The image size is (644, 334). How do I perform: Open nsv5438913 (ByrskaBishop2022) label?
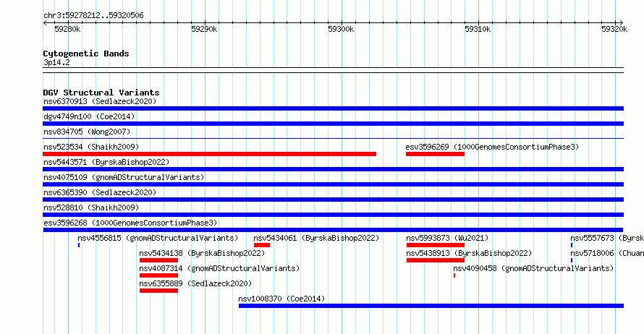469,253
